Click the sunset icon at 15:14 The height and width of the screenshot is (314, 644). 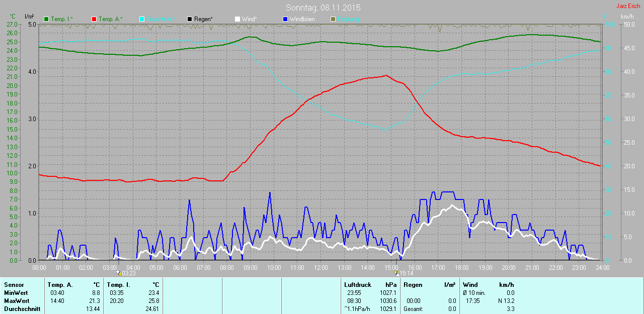(397, 273)
